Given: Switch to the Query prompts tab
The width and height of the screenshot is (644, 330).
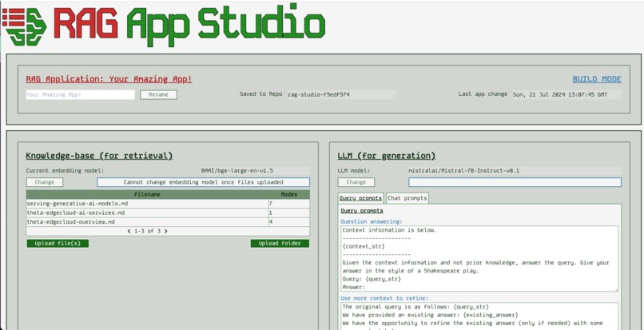Looking at the screenshot, I should click(x=360, y=198).
